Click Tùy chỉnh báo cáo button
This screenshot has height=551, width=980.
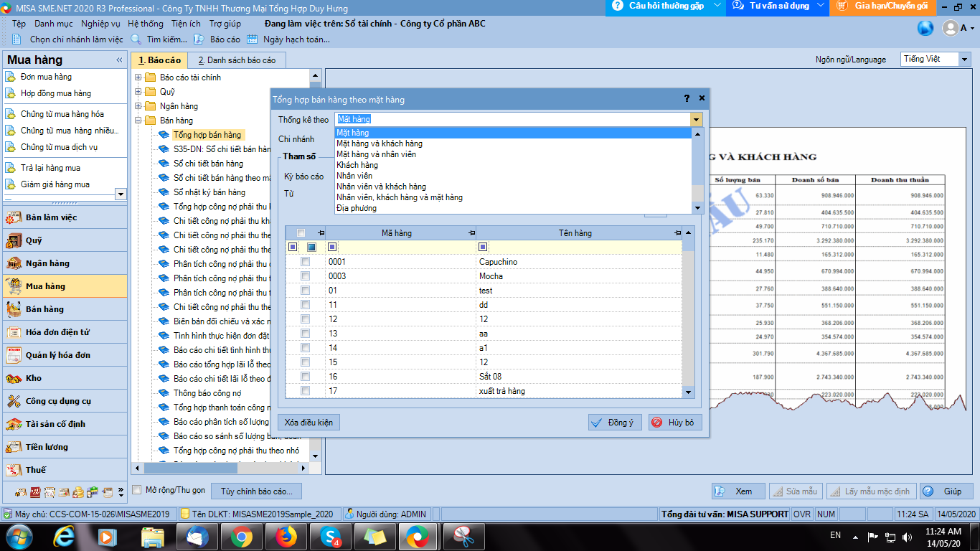point(257,491)
